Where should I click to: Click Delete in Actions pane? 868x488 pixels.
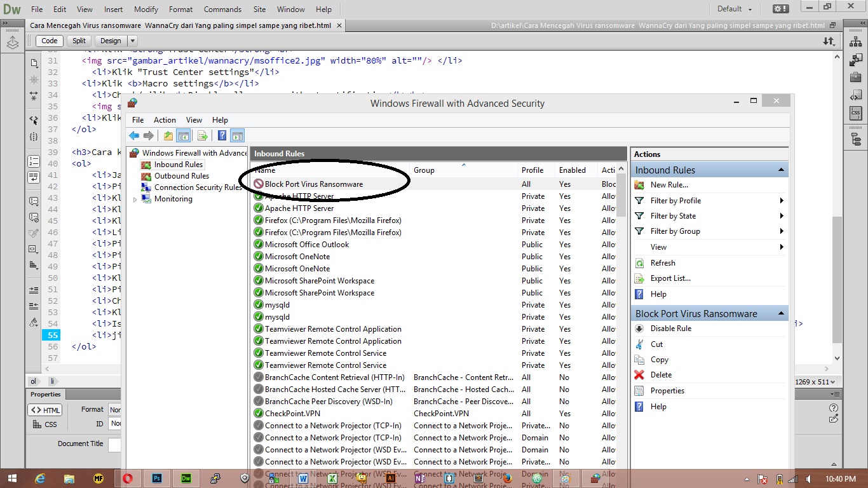[x=661, y=375]
